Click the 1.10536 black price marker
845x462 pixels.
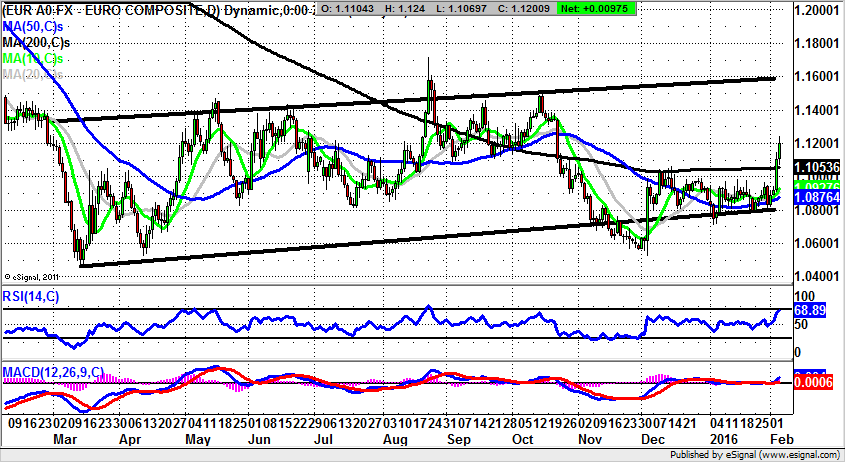tap(812, 167)
